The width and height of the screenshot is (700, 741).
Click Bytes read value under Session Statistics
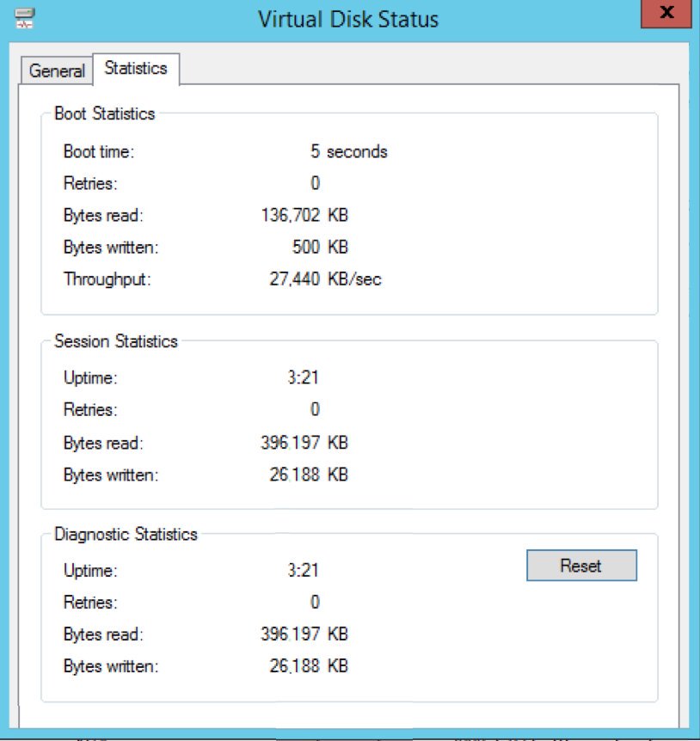pos(304,443)
